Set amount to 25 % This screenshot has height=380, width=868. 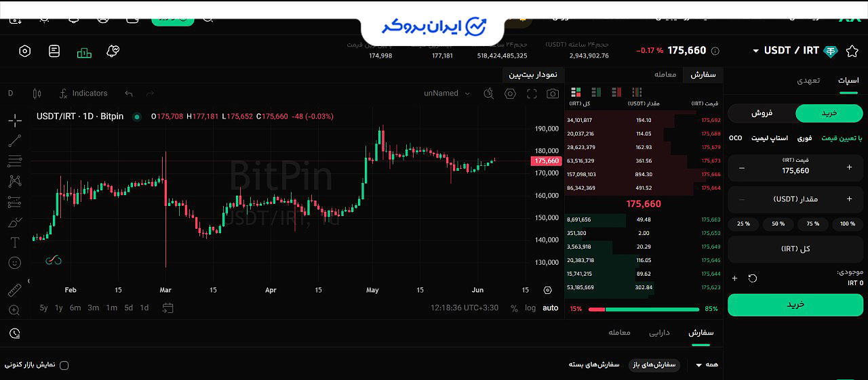[x=743, y=224]
